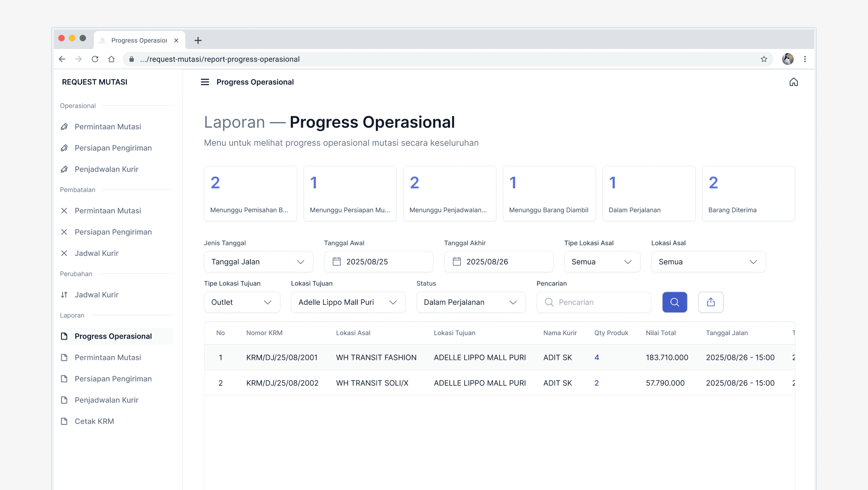Click Qty Produk link 4 in first row
Viewport: 868px width, 490px height.
click(596, 357)
